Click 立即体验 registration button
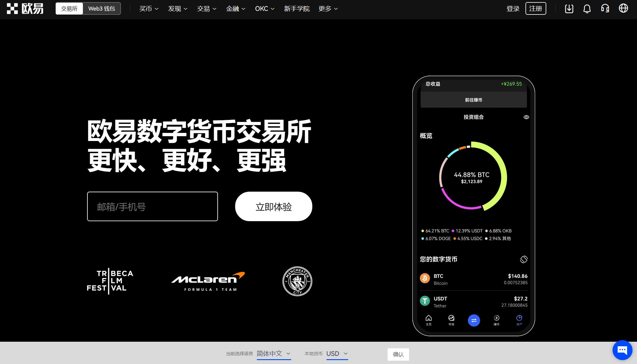Image resolution: width=637 pixels, height=364 pixels. (x=273, y=206)
